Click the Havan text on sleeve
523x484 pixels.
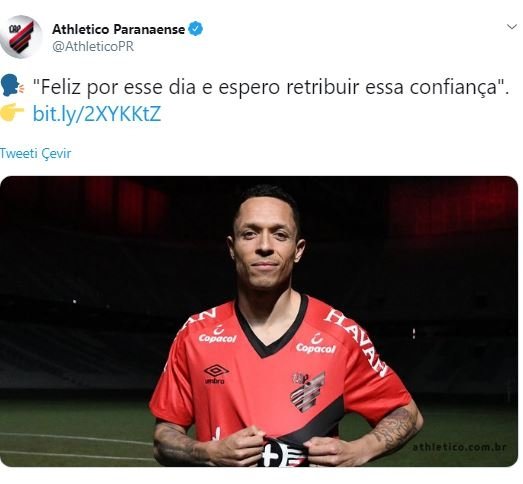[x=357, y=342]
